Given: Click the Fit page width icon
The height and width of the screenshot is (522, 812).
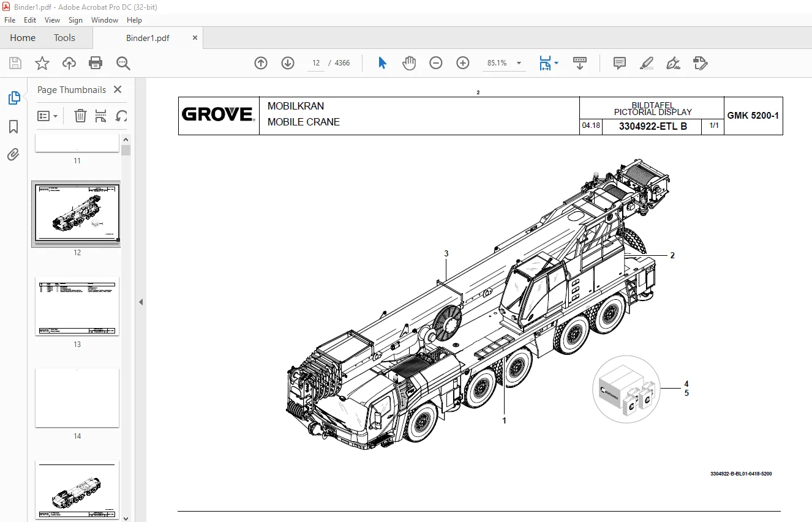Looking at the screenshot, I should pos(544,63).
